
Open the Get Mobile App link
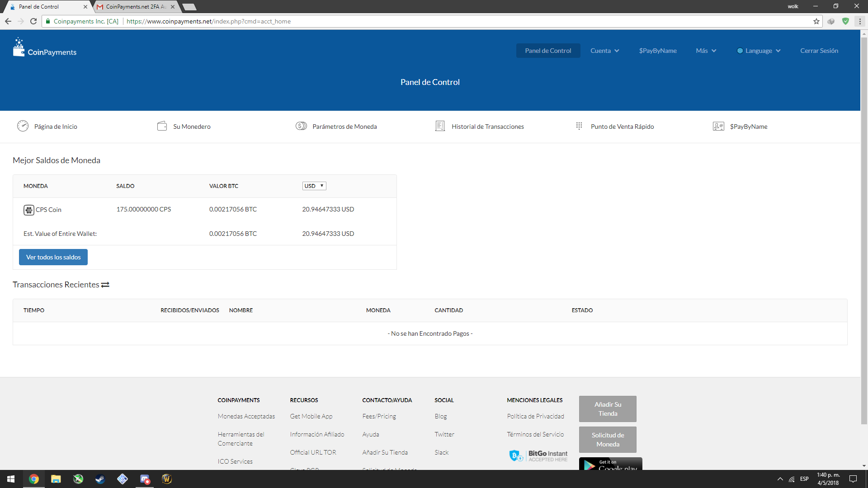point(311,416)
